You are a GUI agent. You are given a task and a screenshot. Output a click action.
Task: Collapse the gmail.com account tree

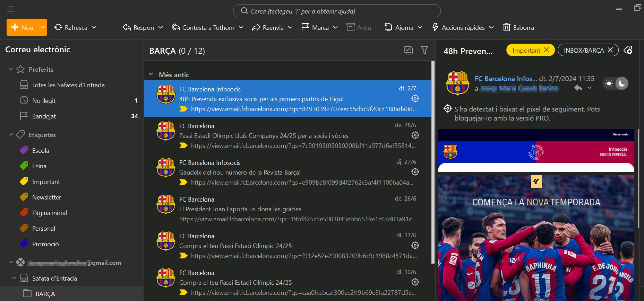(11, 263)
